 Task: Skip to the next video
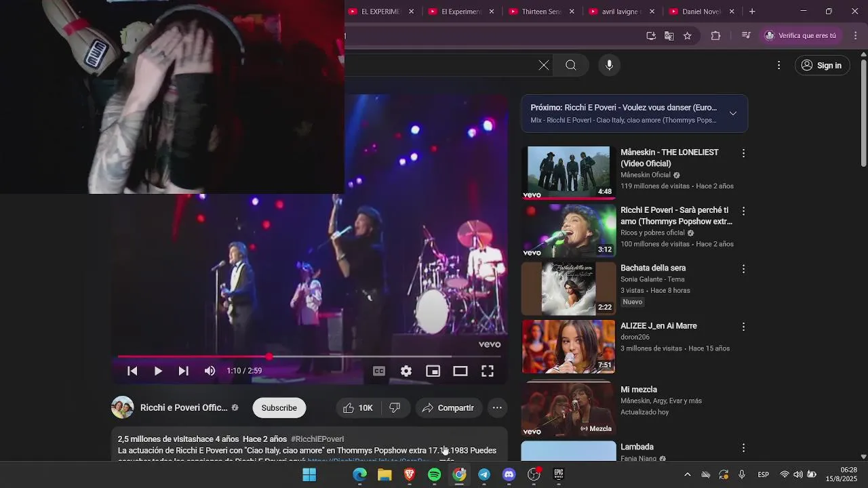pyautogui.click(x=183, y=371)
